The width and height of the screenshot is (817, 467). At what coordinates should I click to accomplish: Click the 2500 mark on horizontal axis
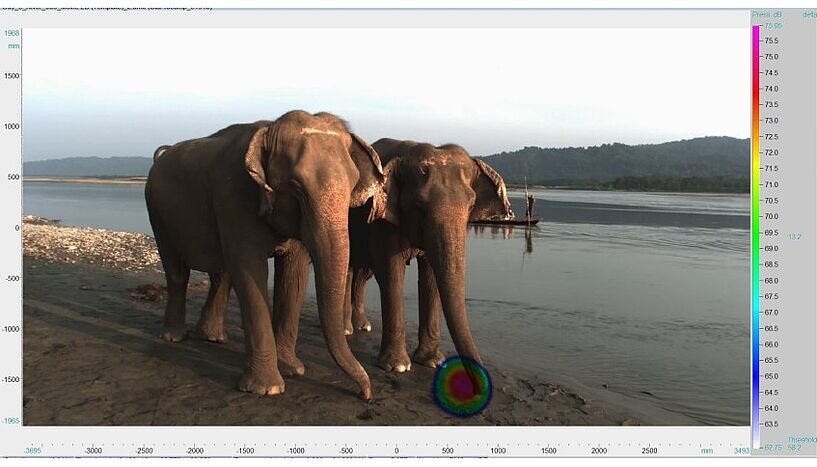650,451
